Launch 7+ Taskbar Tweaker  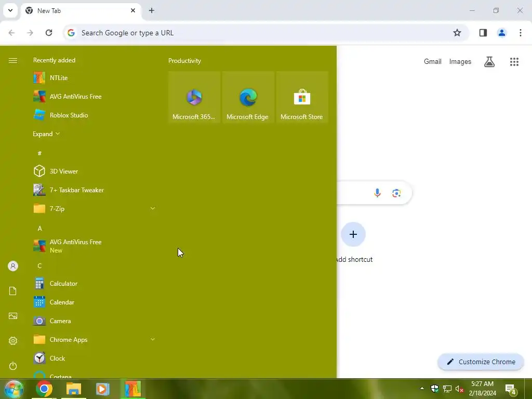coord(95,190)
